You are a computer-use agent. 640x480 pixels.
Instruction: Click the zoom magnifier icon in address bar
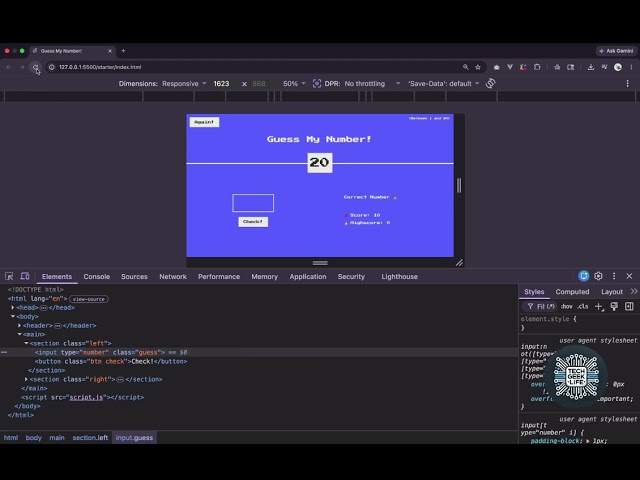[465, 67]
